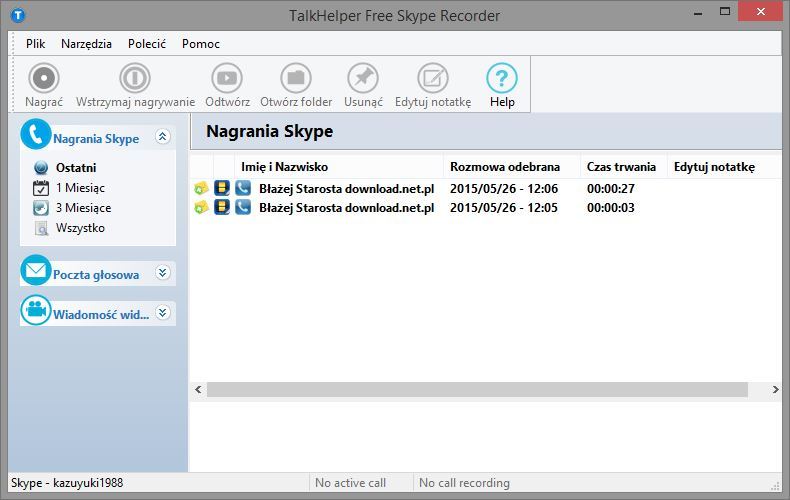Click the duration 00:00:03
790x500 pixels.
click(611, 208)
